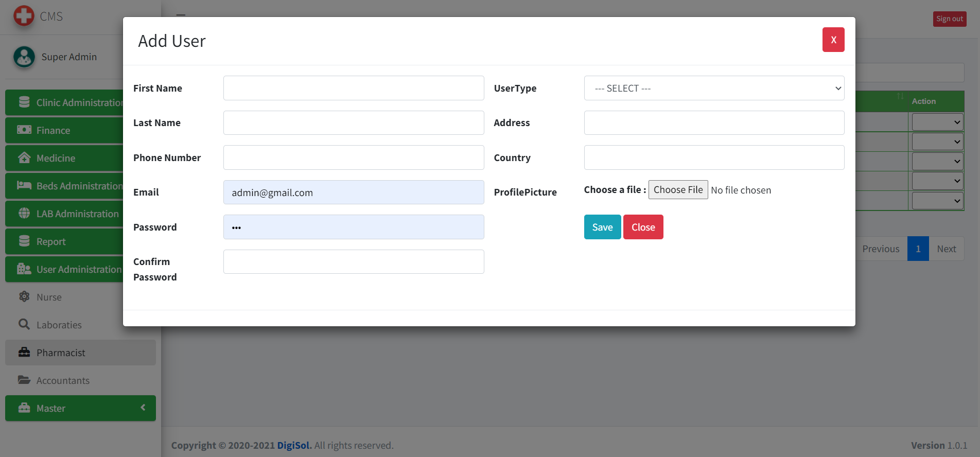The height and width of the screenshot is (457, 980).
Task: Click the Medicine clinic icon
Action: [24, 157]
